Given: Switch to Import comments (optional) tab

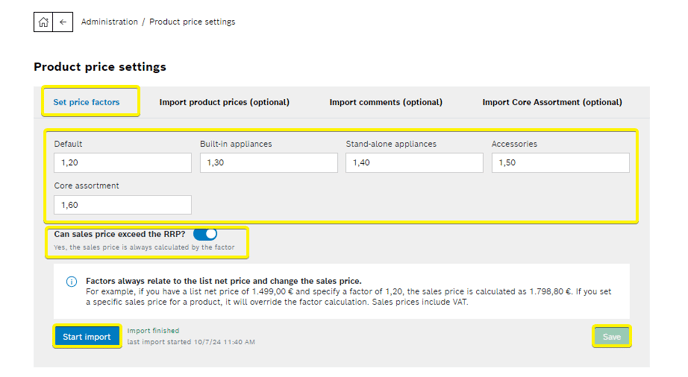Looking at the screenshot, I should [386, 102].
